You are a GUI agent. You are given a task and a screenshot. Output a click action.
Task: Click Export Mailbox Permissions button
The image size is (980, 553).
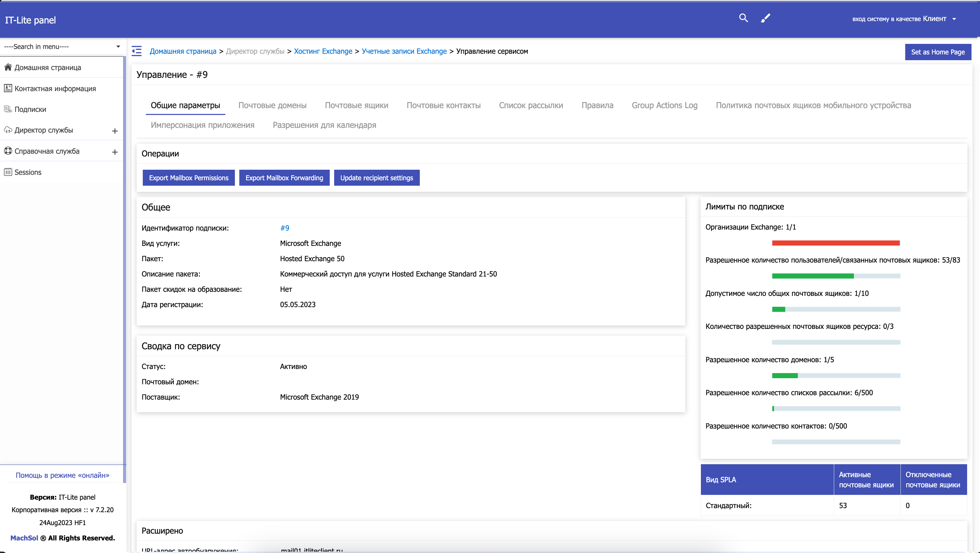[189, 178]
